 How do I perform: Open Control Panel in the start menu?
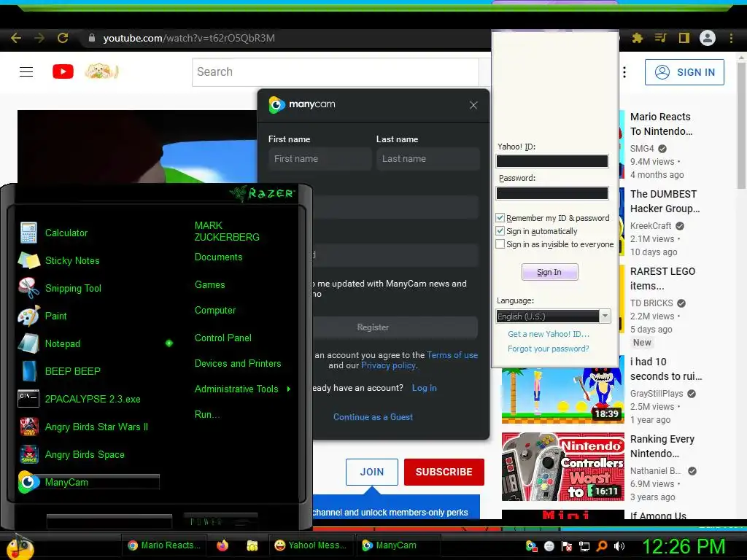click(223, 338)
